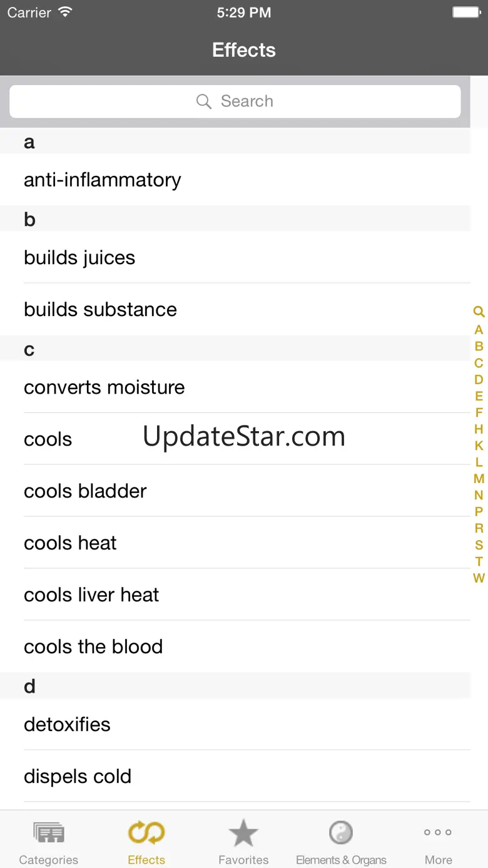Jump to letter W in index
This screenshot has width=488, height=868.
click(479, 578)
